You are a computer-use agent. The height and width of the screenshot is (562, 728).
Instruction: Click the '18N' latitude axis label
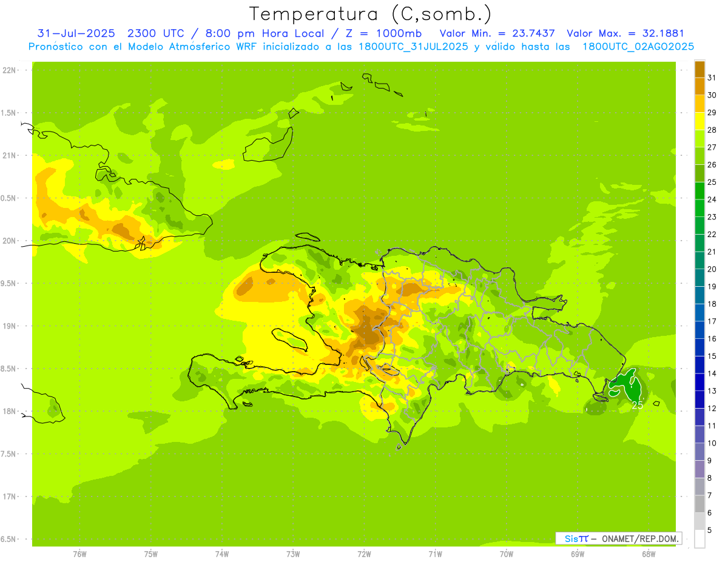8,411
